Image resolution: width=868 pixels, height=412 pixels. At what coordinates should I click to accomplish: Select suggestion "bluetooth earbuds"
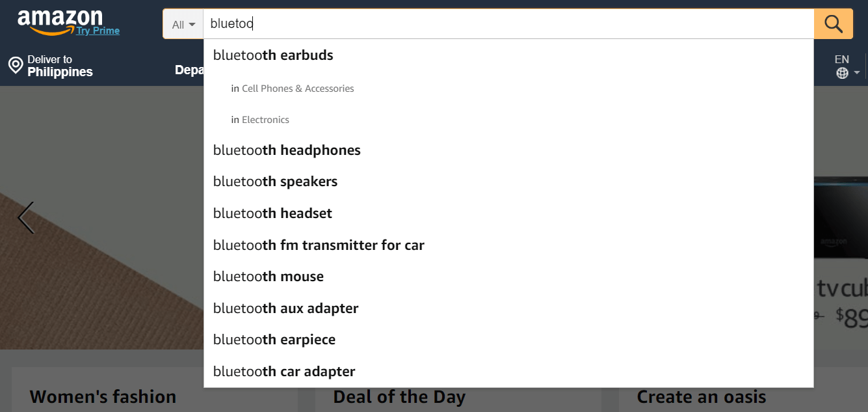273,55
